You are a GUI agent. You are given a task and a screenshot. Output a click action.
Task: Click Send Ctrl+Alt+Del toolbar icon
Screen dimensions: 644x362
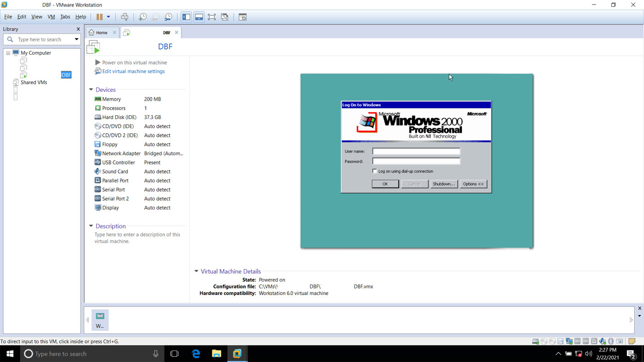(124, 17)
